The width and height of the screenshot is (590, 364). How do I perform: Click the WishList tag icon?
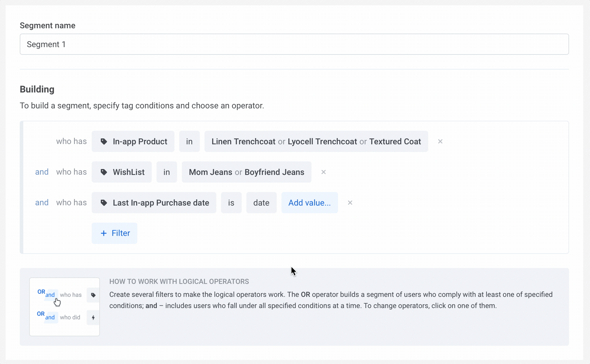[104, 172]
